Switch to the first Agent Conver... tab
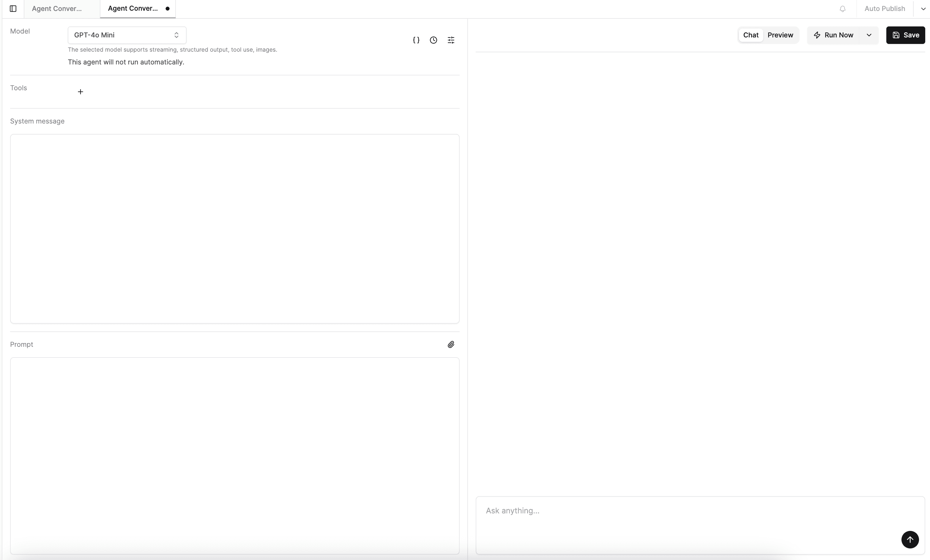This screenshot has height=560, width=930. point(57,9)
